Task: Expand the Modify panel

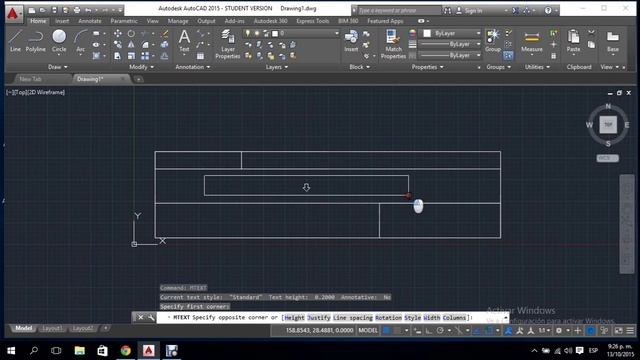Action: (142, 67)
